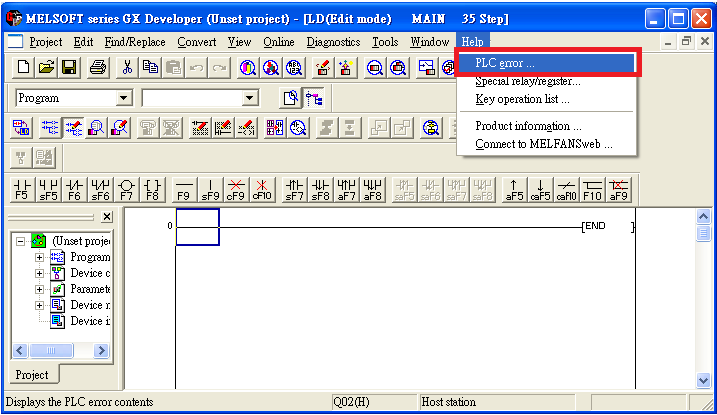
Task: Collapse the Unset project tree root
Action: tap(20, 241)
